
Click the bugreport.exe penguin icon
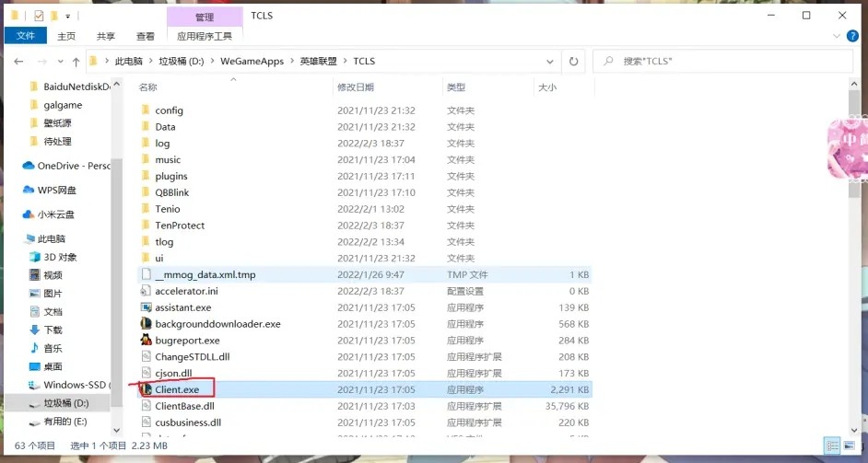(x=147, y=341)
